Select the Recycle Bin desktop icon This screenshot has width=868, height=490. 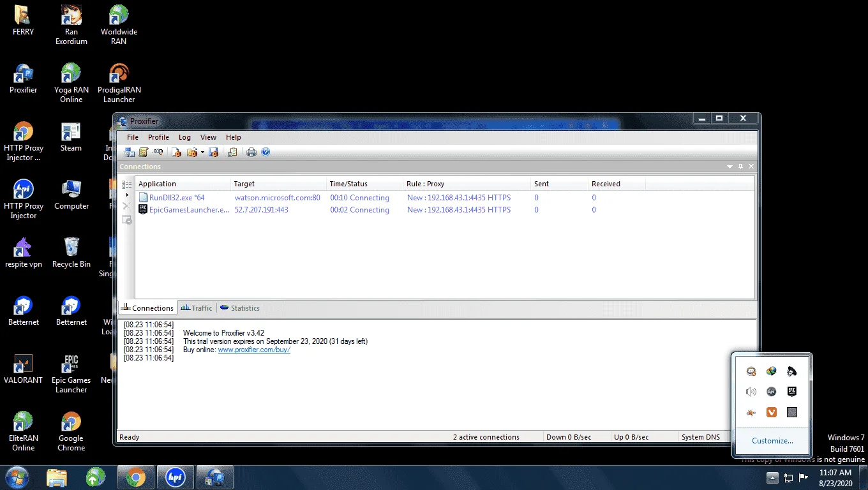coord(71,253)
